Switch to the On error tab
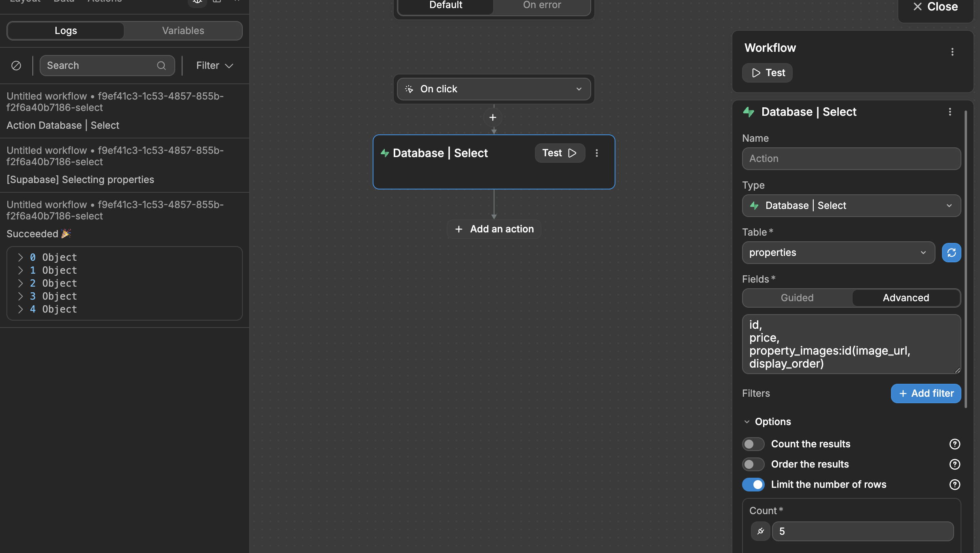This screenshot has height=553, width=980. point(541,5)
